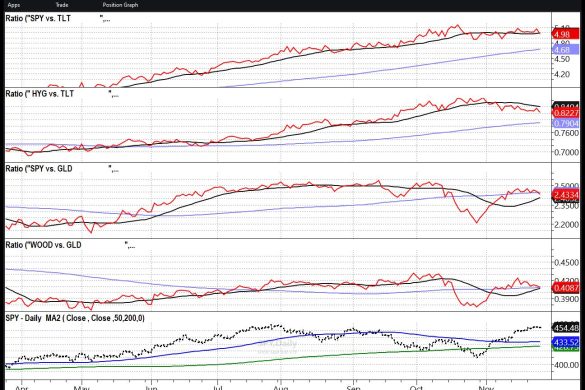This screenshot has width=585, height=390.
Task: Click the red 2.4334 ratio value tag
Action: point(566,195)
